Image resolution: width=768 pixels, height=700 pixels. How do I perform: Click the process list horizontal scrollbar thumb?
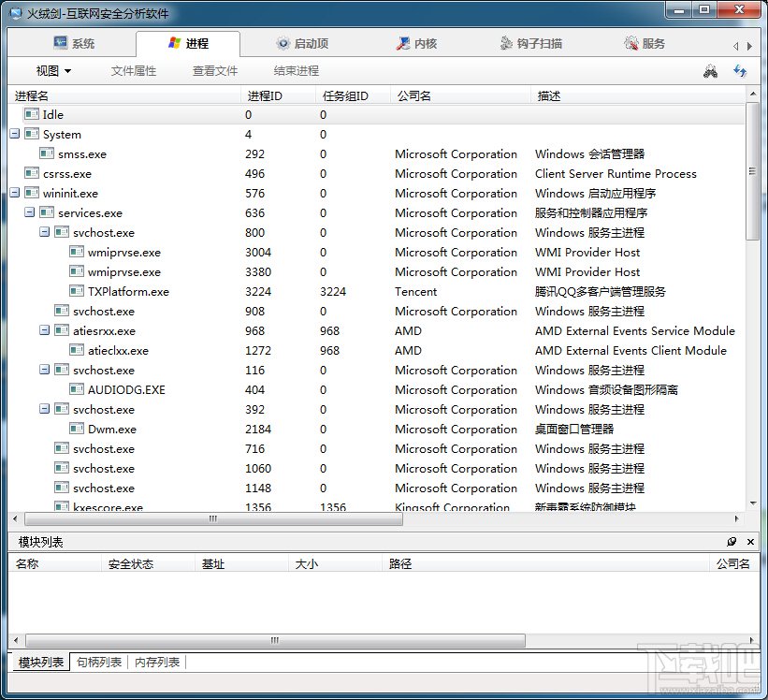[213, 518]
